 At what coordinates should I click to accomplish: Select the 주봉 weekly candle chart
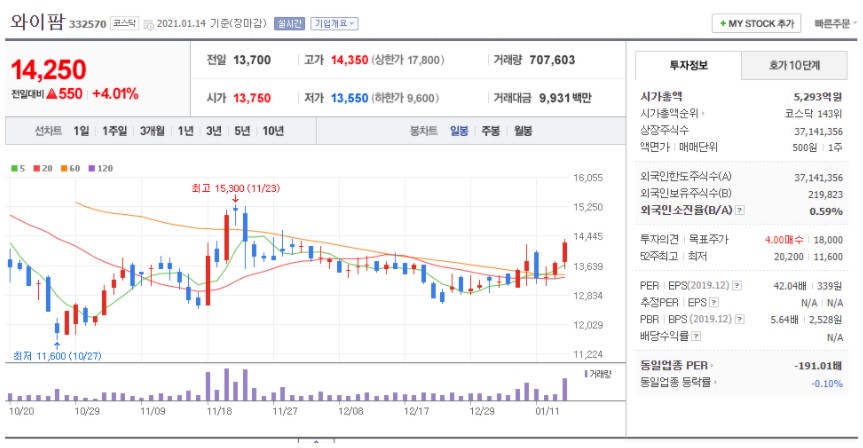[490, 131]
